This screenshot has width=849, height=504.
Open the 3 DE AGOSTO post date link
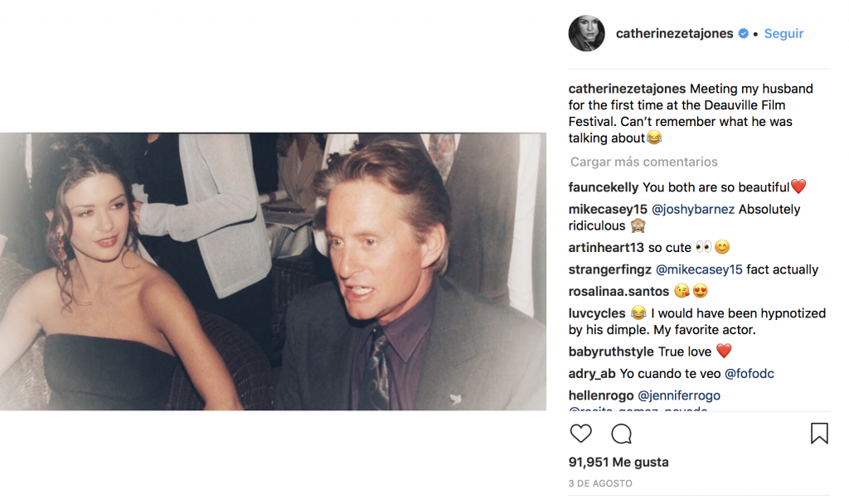600,483
